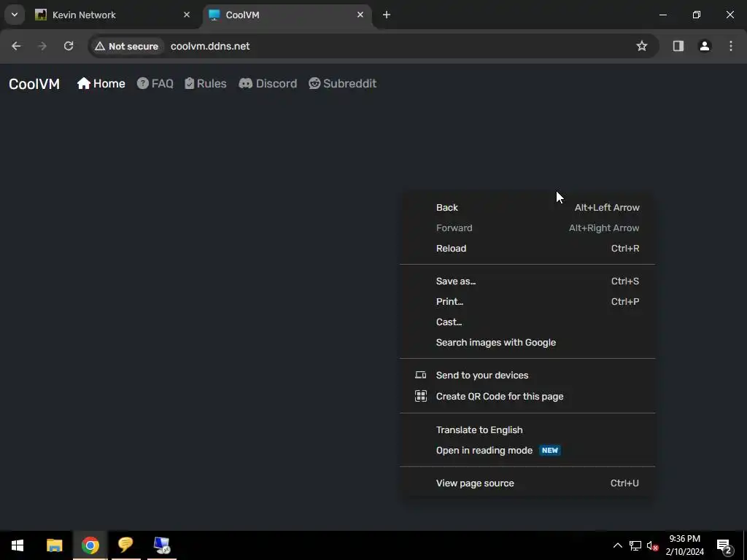Click the address bar URL coolvm.ddns.net

210,46
